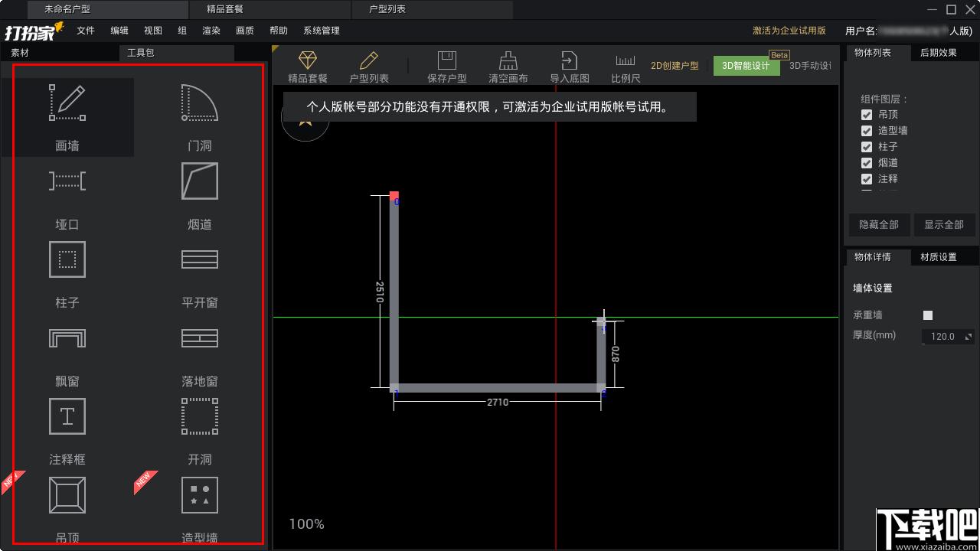Viewport: 980px width, 551px height.
Task: Click the 2510 wall dimension label
Action: (379, 292)
